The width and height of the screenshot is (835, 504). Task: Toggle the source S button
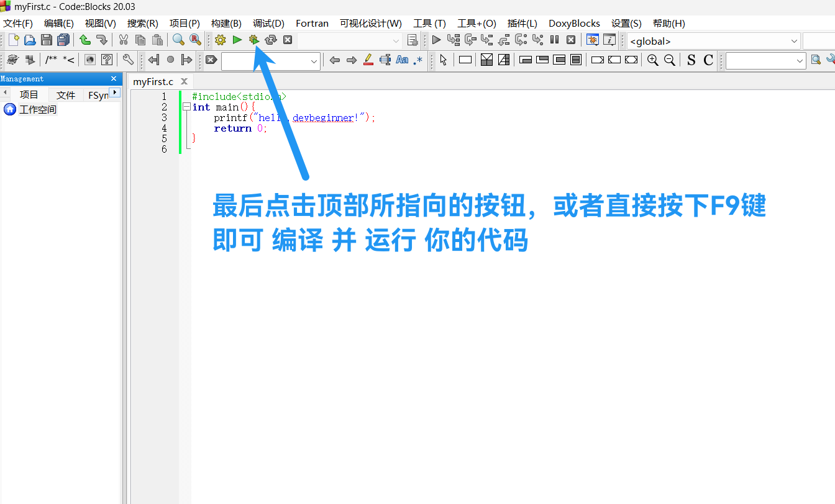click(x=691, y=60)
